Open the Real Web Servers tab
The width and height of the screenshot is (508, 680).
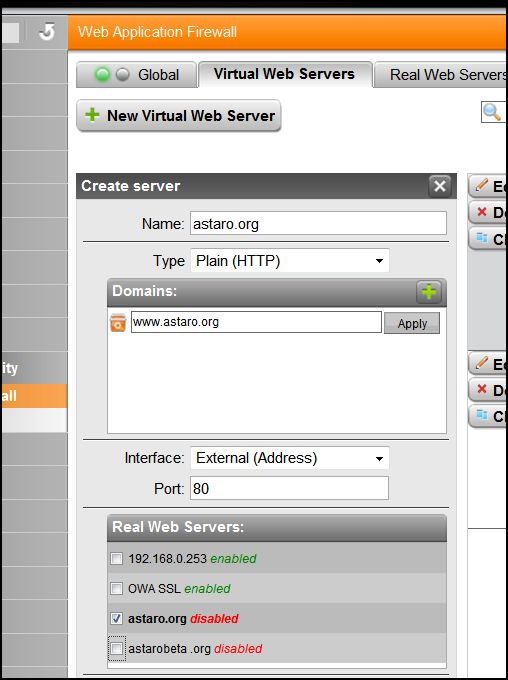coord(440,75)
